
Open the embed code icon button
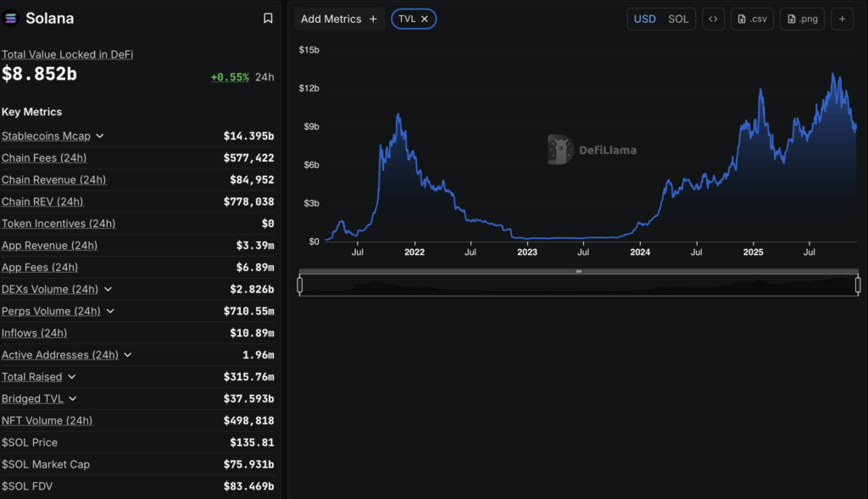pos(713,19)
